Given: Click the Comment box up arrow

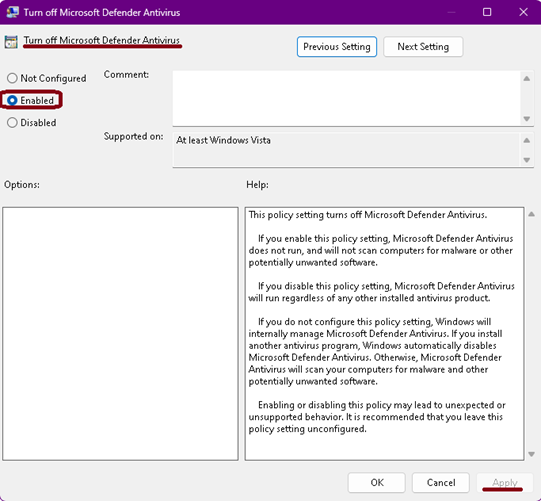Looking at the screenshot, I should [527, 79].
